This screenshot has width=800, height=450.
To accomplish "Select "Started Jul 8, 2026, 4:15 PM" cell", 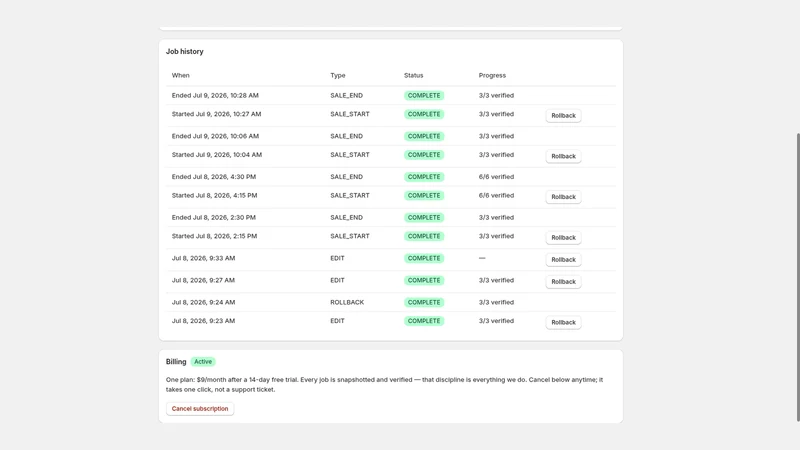I will pos(214,195).
